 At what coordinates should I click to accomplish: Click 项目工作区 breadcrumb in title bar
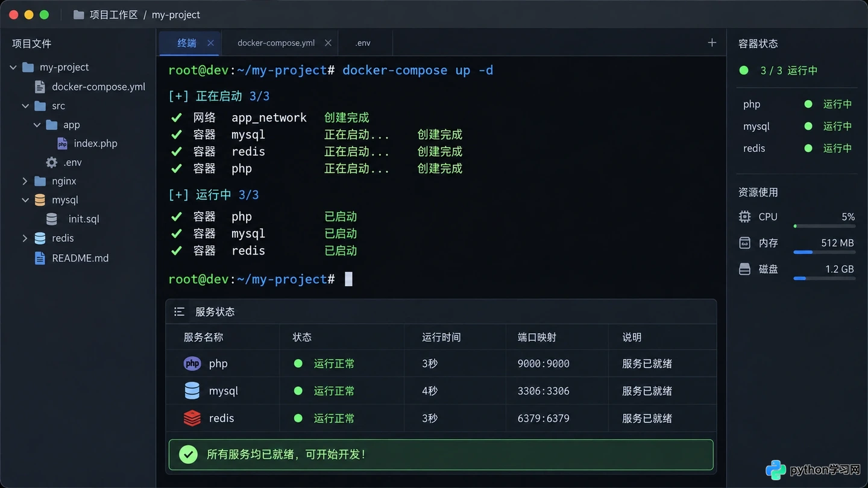(x=114, y=14)
